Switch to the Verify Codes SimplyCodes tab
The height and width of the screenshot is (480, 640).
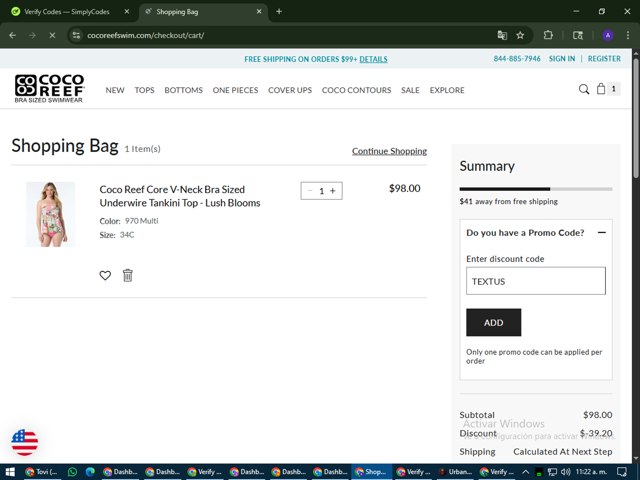pos(69,11)
